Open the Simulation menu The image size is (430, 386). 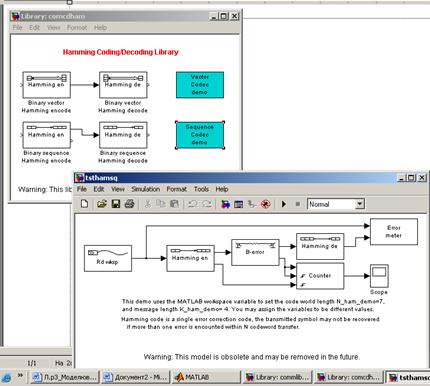point(146,189)
